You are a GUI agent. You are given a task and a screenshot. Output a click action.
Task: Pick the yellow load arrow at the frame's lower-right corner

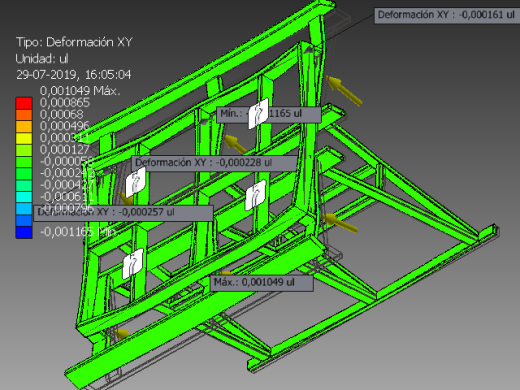point(340,222)
